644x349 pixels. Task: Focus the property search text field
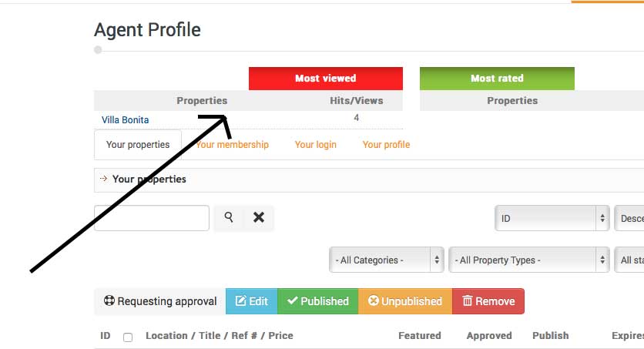[152, 218]
